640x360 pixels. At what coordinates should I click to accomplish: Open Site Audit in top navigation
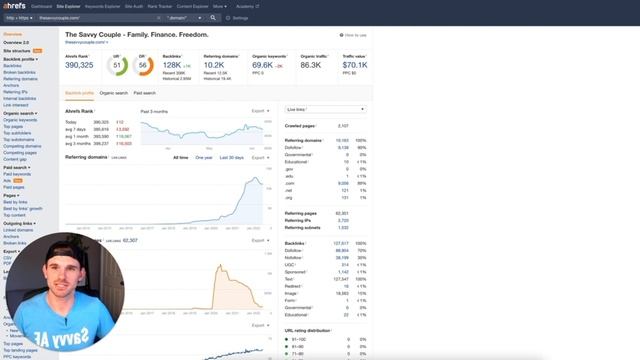tap(134, 7)
